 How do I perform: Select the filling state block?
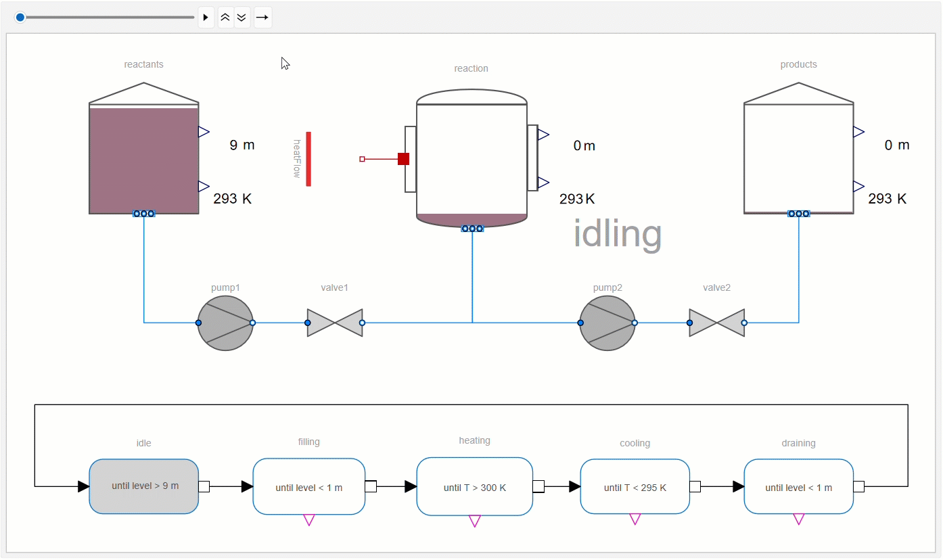[x=308, y=487]
